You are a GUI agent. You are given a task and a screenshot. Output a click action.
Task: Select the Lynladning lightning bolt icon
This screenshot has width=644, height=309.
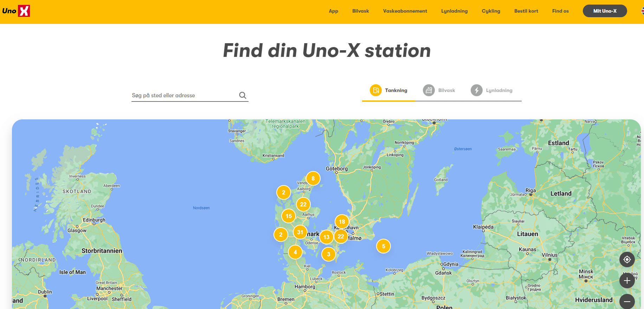point(477,90)
